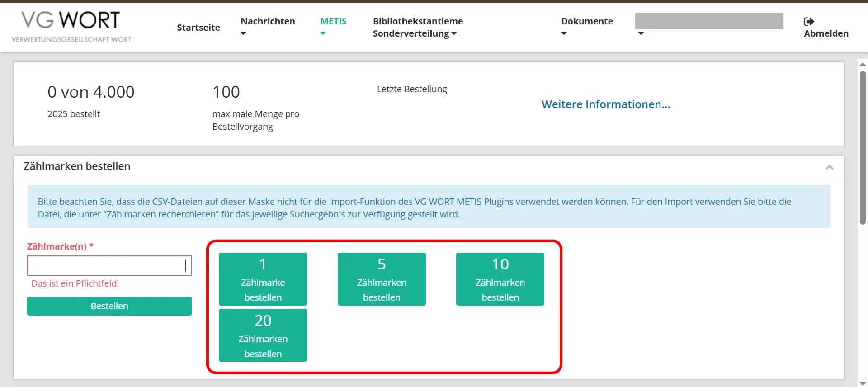868x387 pixels.
Task: Order 5 Zählmarken with quick button
Action: click(x=382, y=279)
